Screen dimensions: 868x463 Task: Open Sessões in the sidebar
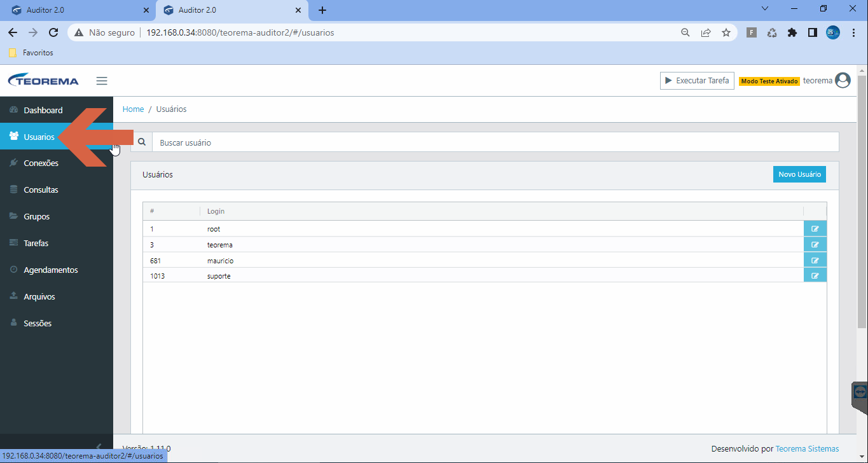[57, 324]
